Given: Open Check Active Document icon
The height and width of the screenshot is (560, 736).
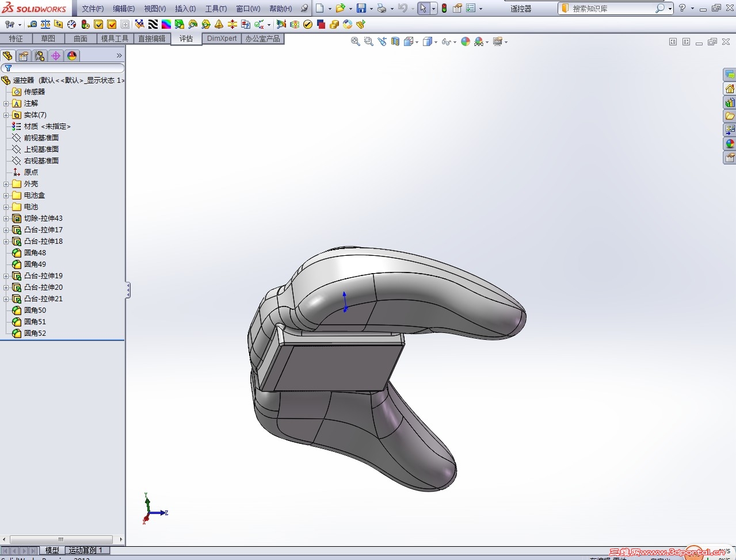Looking at the screenshot, I should click(x=260, y=24).
